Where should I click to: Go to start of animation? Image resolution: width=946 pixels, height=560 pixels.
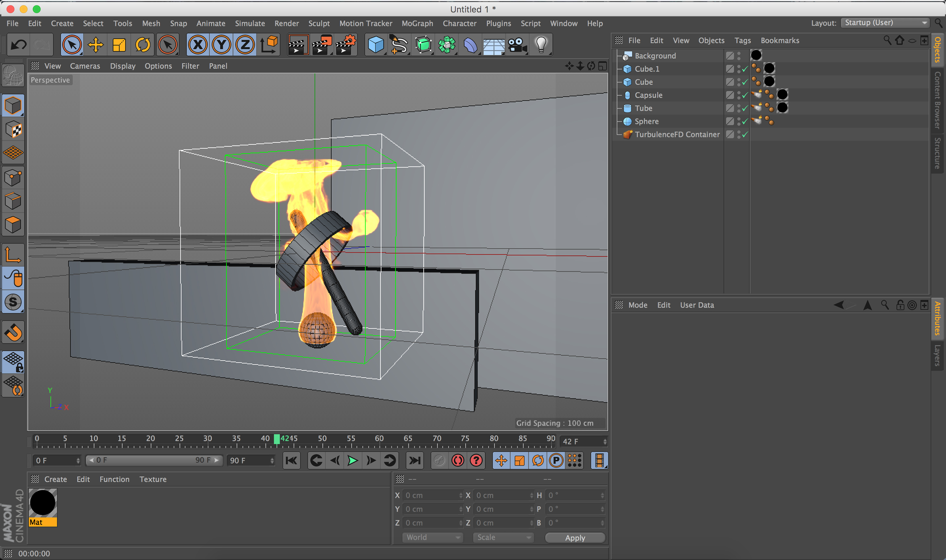291,461
